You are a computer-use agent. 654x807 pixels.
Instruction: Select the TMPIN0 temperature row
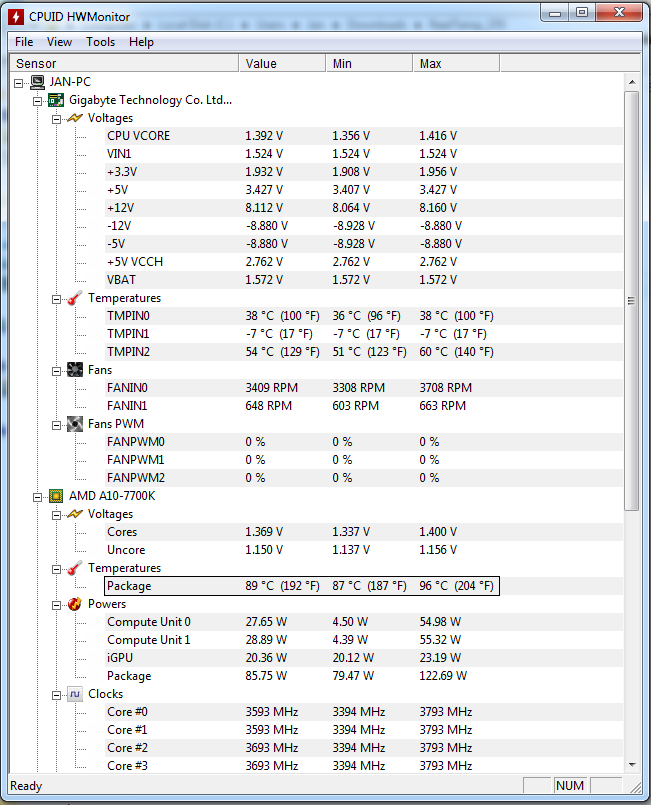364,316
